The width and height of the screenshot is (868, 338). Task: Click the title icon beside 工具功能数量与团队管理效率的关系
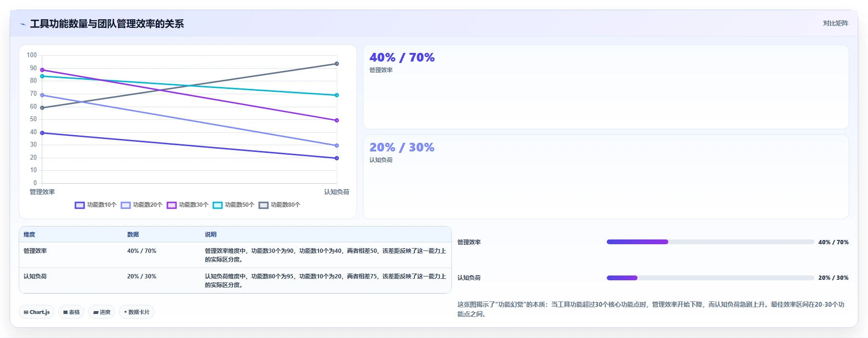click(x=23, y=24)
